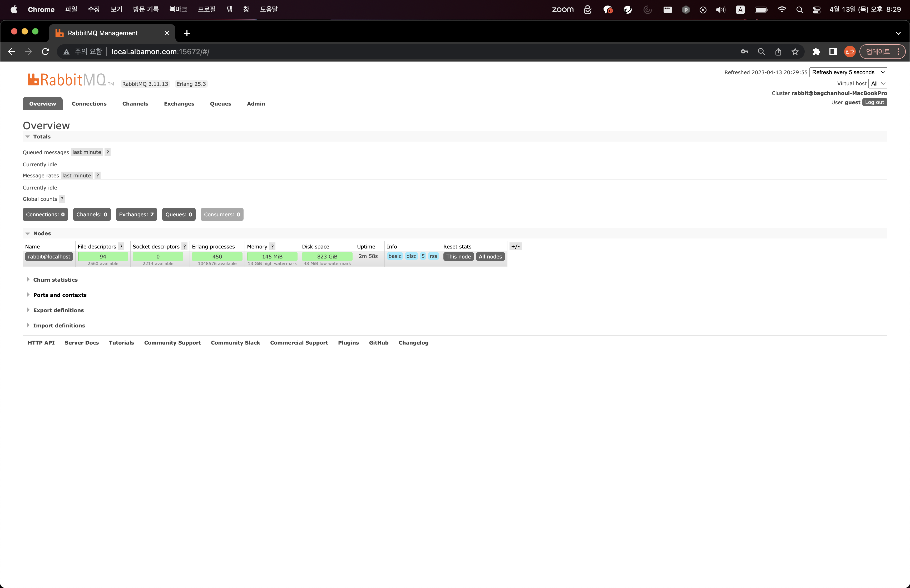
Task: Reload the page with the refresh icon
Action: 46,52
